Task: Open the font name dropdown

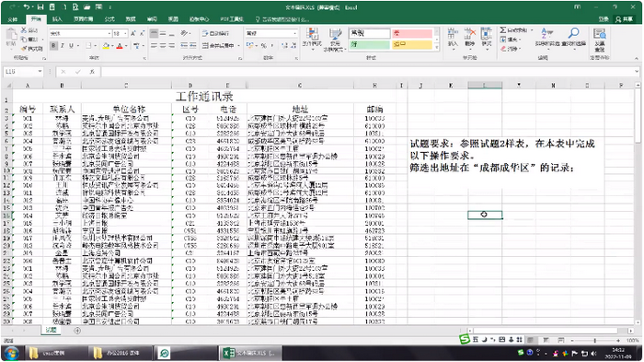Action: [109, 33]
